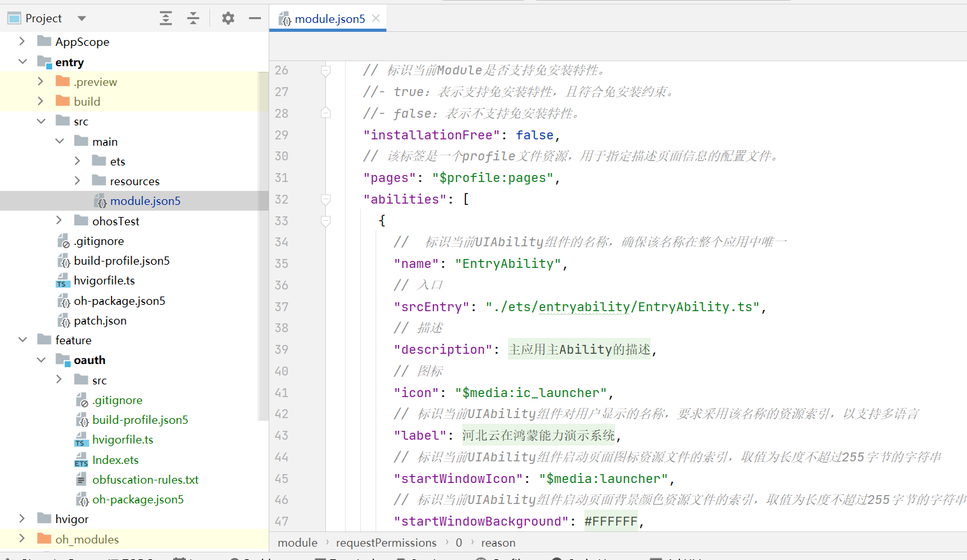Expand the src folder under oauth
The width and height of the screenshot is (967, 560).
pyautogui.click(x=59, y=380)
